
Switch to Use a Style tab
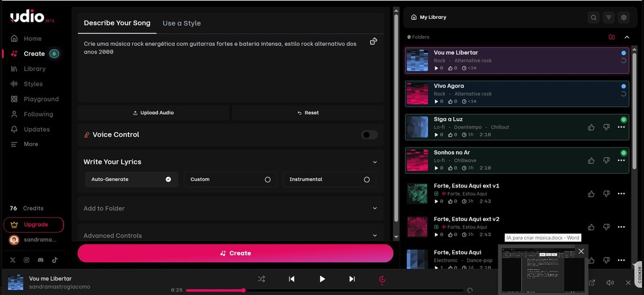pyautogui.click(x=181, y=23)
